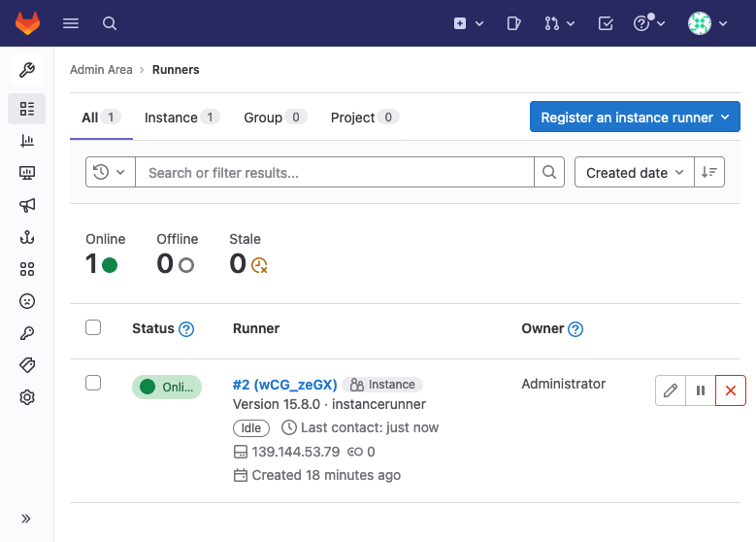This screenshot has height=542, width=756.
Task: Select all runners header checkbox
Action: pyautogui.click(x=93, y=327)
